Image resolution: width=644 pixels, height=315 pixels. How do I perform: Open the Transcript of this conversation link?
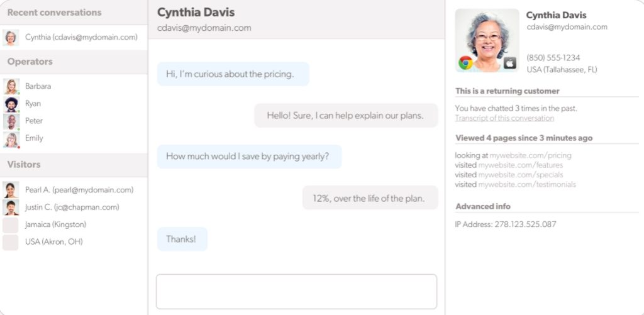tap(504, 118)
